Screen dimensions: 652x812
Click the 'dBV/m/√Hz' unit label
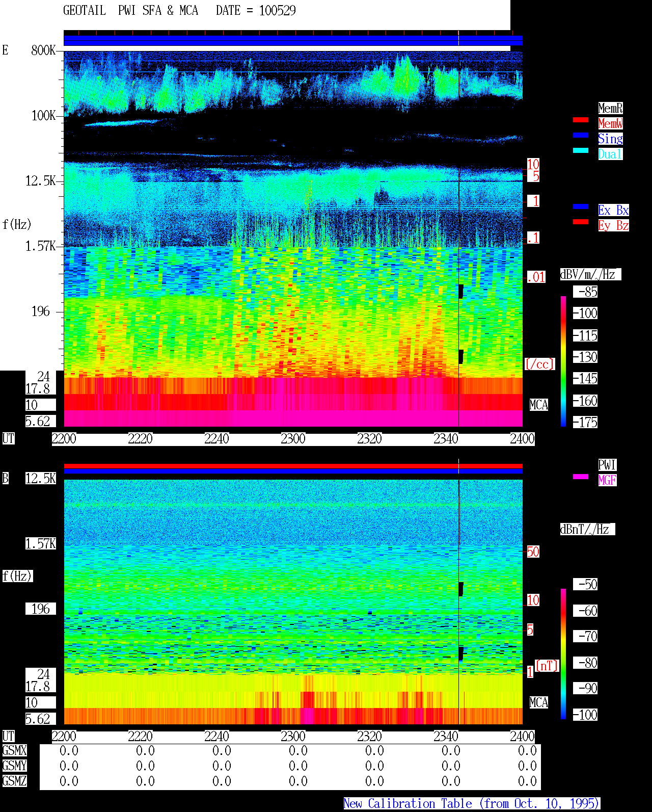click(590, 274)
